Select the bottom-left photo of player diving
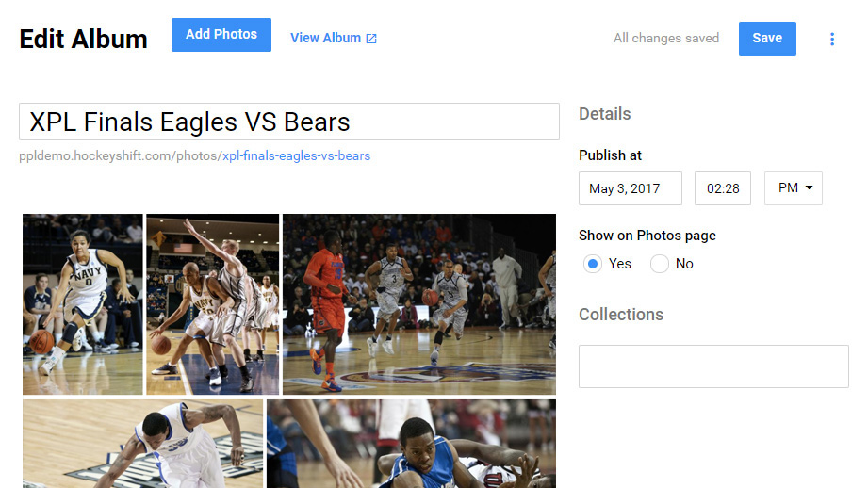Viewport: 868px width, 488px height. [x=143, y=443]
